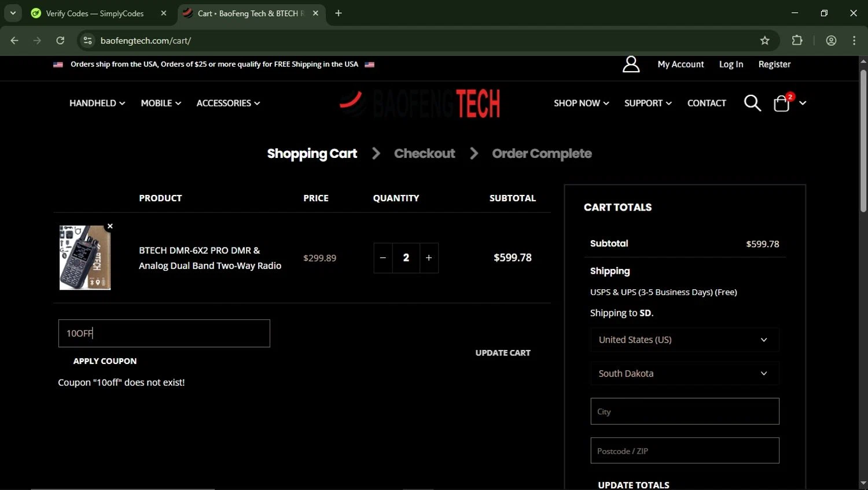Open a new browser tab
This screenshot has width=868, height=490.
[x=339, y=13]
